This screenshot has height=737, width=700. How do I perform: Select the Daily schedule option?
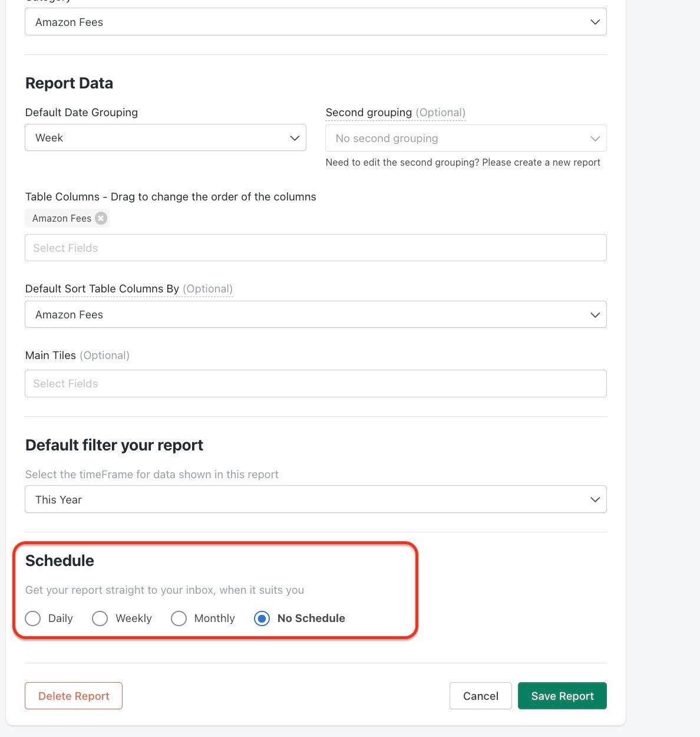pyautogui.click(x=33, y=618)
